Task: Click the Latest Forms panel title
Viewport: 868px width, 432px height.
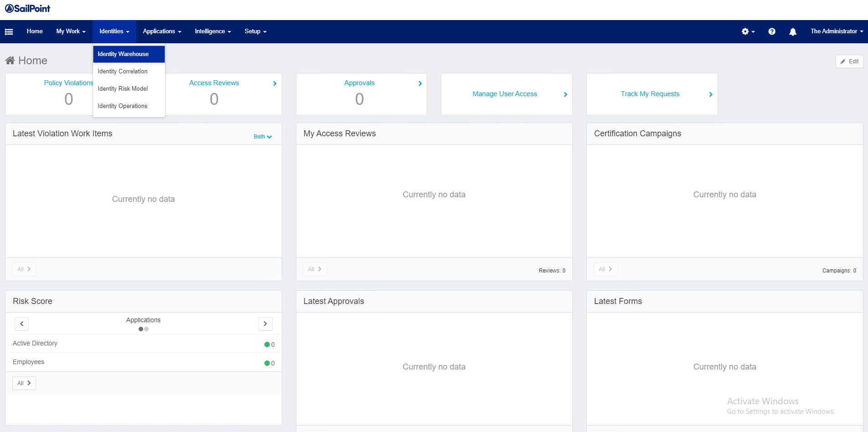Action: click(618, 301)
